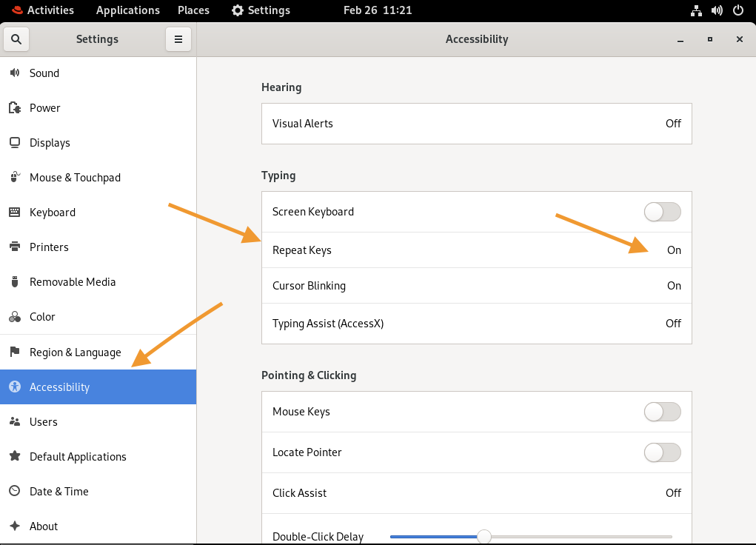Open the Applications menu
756x545 pixels.
tap(127, 10)
